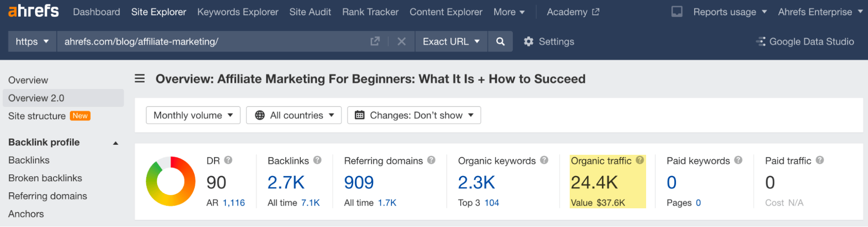
Task: Select Overview 2.0 in the sidebar
Action: pyautogui.click(x=63, y=98)
